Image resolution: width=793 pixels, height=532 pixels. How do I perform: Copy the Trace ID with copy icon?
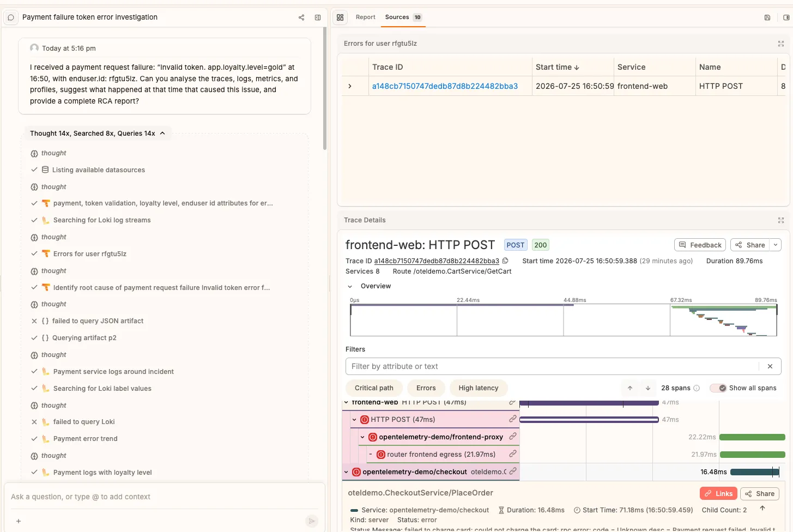pos(505,261)
